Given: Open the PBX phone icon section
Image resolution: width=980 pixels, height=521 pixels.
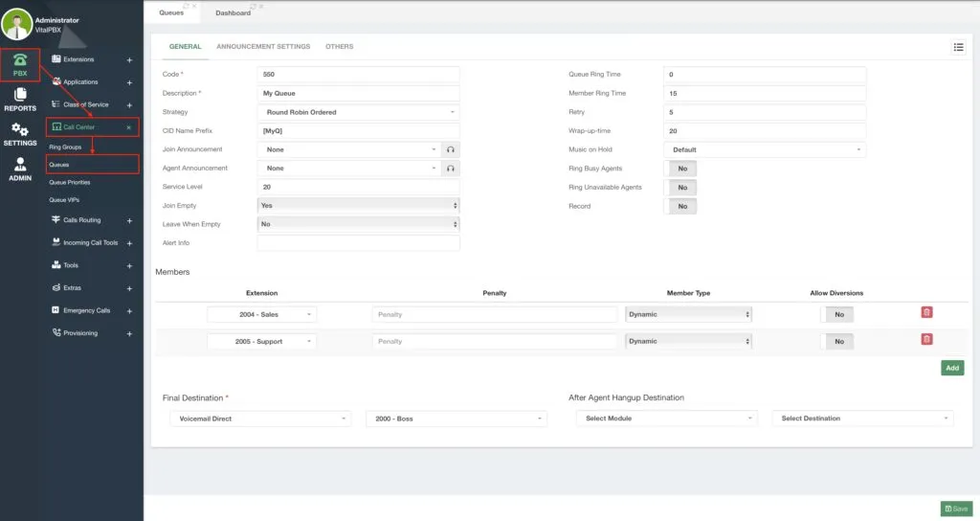Looking at the screenshot, I should click(20, 65).
